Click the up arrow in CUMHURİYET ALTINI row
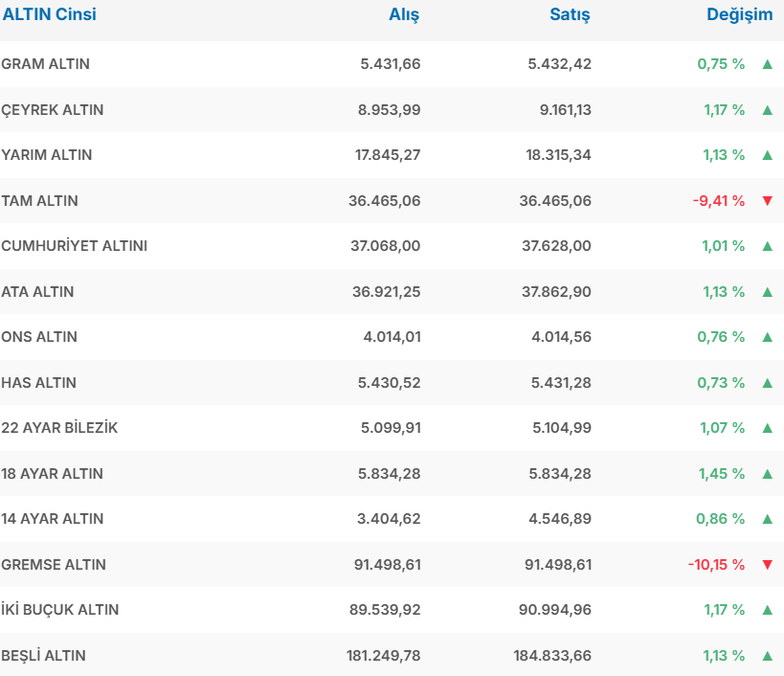Image resolution: width=784 pixels, height=676 pixels. 767,246
